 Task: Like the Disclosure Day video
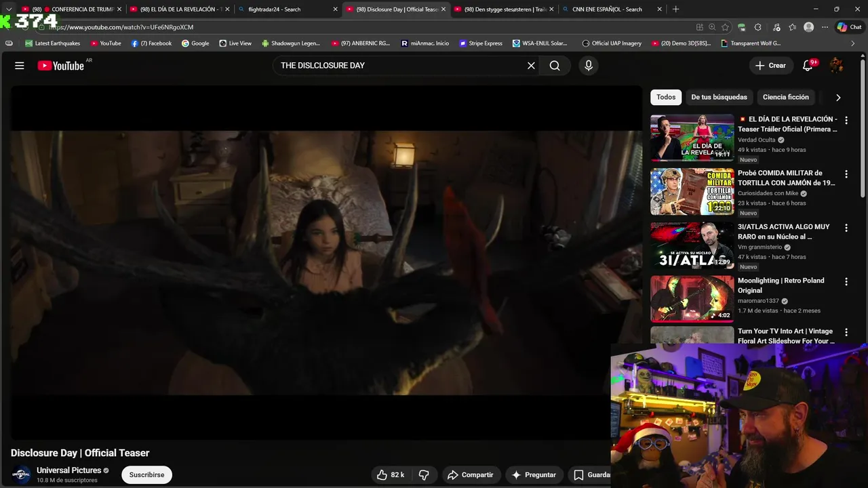click(x=390, y=475)
